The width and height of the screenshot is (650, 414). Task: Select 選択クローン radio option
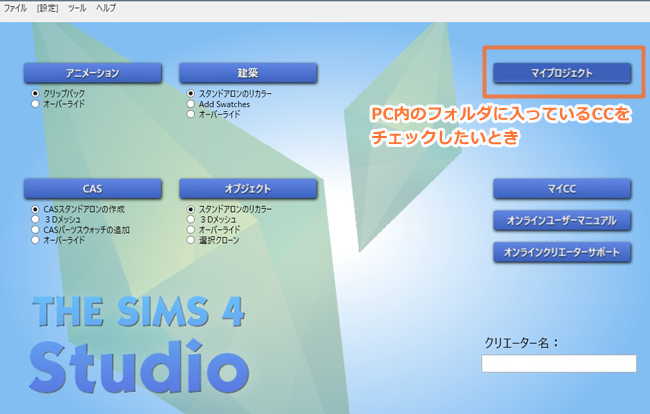click(x=190, y=240)
